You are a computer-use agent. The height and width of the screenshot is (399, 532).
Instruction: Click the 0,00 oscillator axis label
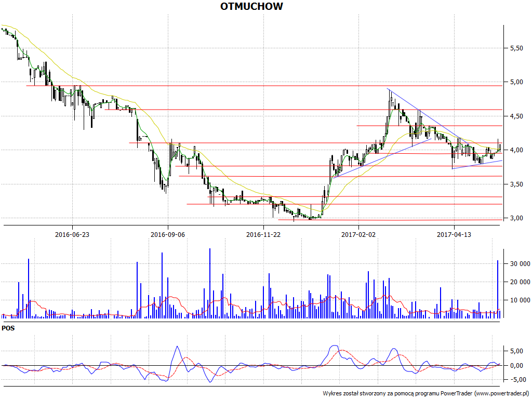516,365
